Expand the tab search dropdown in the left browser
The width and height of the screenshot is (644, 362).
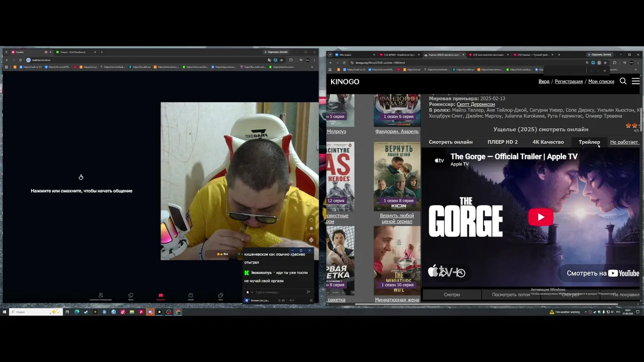[x=6, y=52]
